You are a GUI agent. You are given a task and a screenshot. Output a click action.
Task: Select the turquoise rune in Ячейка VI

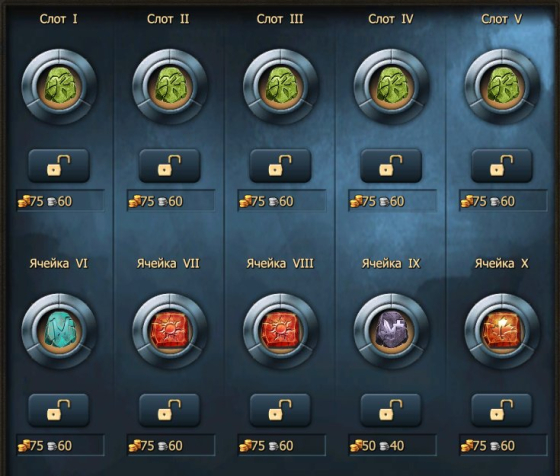(x=59, y=331)
